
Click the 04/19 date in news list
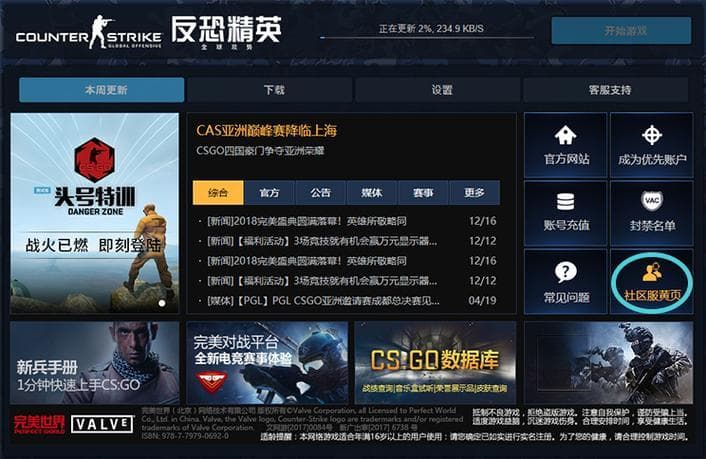coord(482,300)
